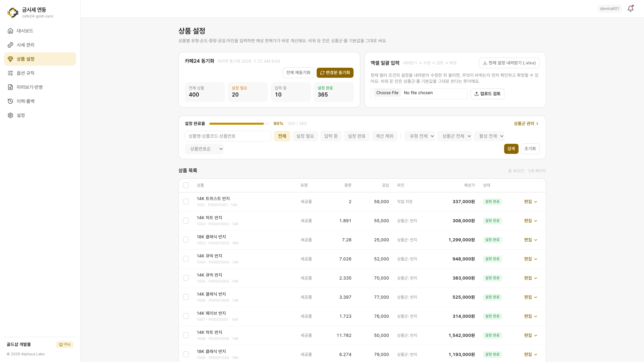Check the box for 14K 트위스트 반지

186,201
